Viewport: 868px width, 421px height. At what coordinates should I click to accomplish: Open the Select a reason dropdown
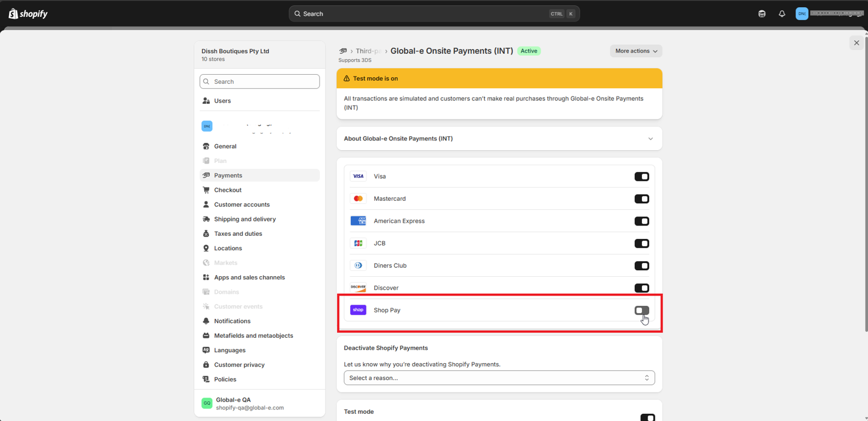498,378
